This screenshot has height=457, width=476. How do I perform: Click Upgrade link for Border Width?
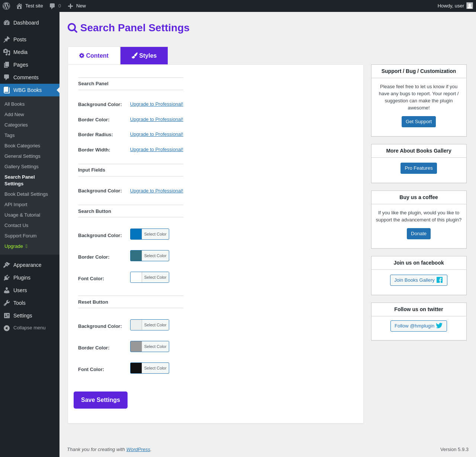pos(157,150)
